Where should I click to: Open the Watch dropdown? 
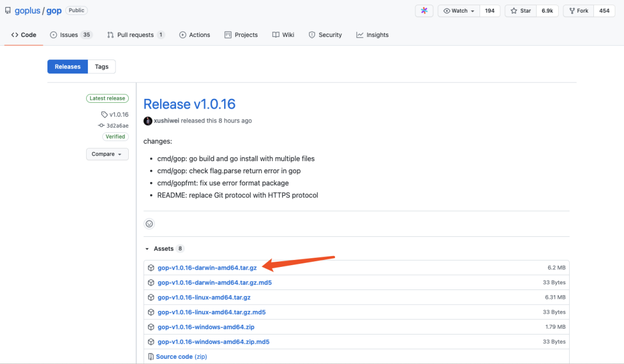(x=459, y=11)
